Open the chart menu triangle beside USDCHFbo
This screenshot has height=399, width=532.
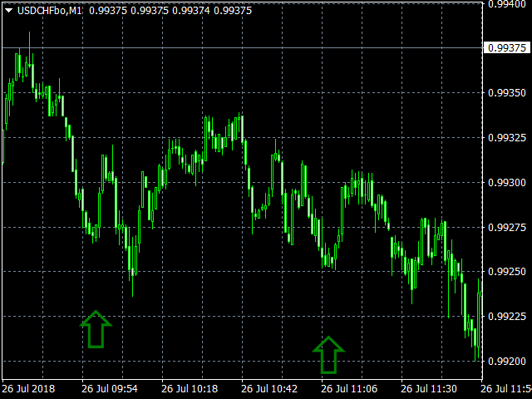pyautogui.click(x=9, y=11)
